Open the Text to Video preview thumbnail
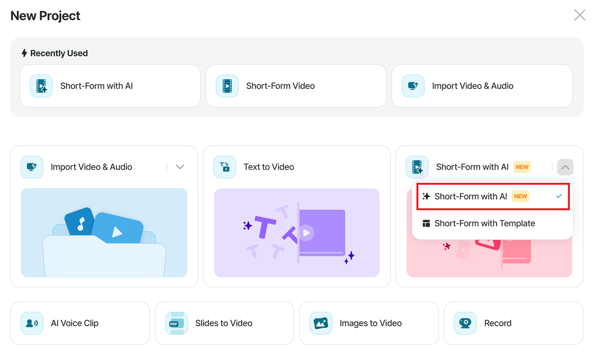This screenshot has width=595, height=364. click(297, 233)
